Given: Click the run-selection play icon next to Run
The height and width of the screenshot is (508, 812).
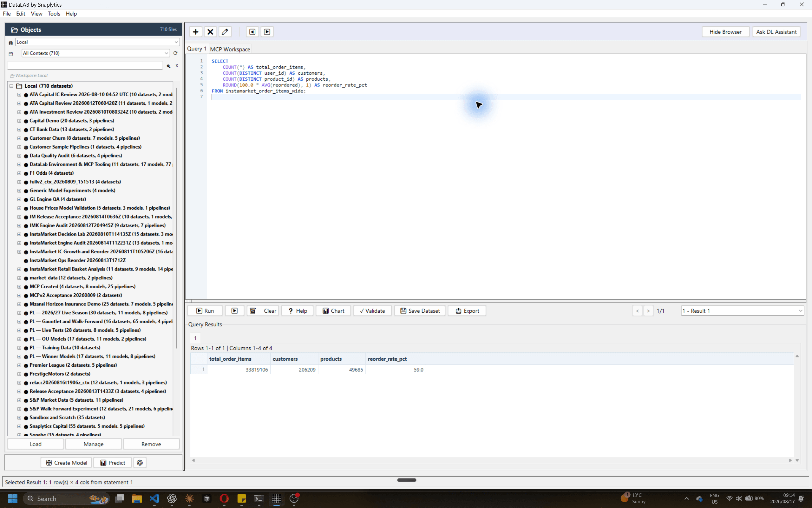Looking at the screenshot, I should (234, 311).
